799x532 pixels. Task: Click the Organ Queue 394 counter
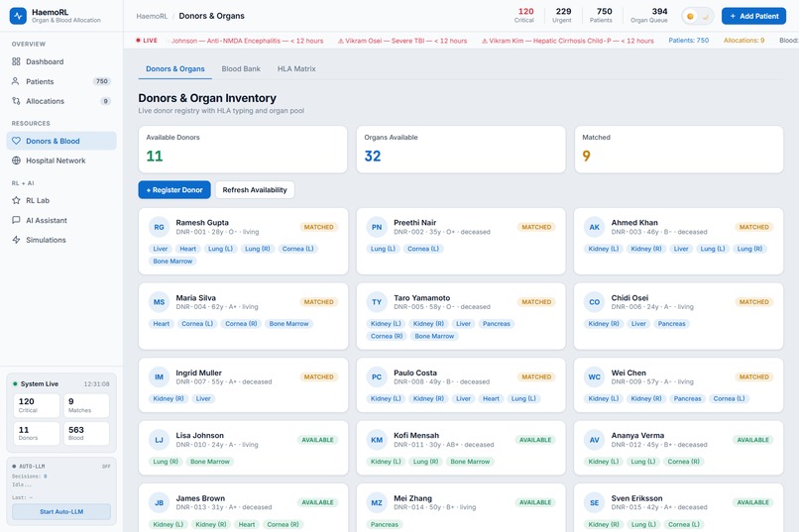pos(649,15)
